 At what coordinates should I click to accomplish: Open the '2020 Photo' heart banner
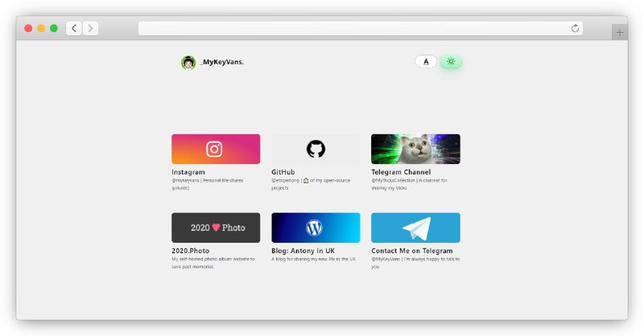(x=216, y=227)
